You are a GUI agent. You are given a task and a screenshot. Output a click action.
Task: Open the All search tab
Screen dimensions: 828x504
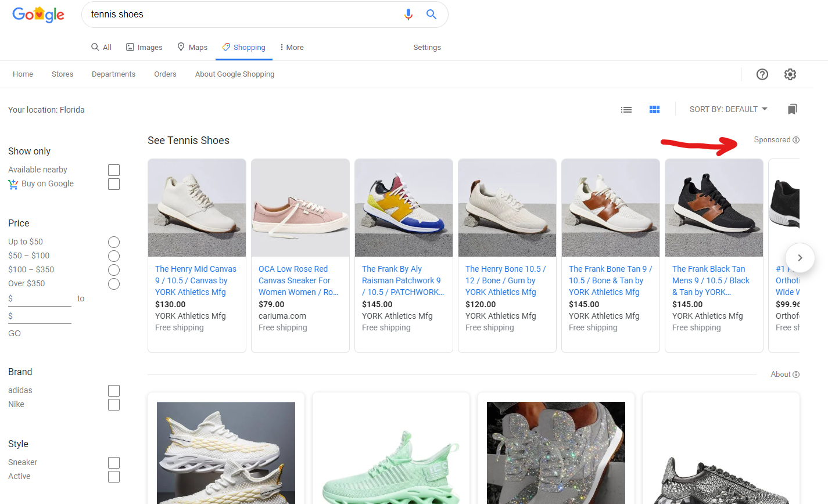pyautogui.click(x=101, y=47)
